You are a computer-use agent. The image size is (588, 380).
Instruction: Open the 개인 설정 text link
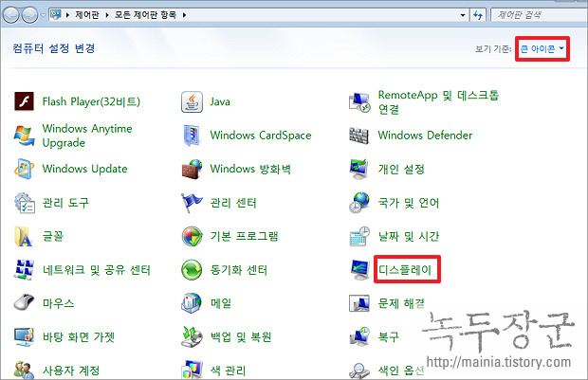pos(401,169)
